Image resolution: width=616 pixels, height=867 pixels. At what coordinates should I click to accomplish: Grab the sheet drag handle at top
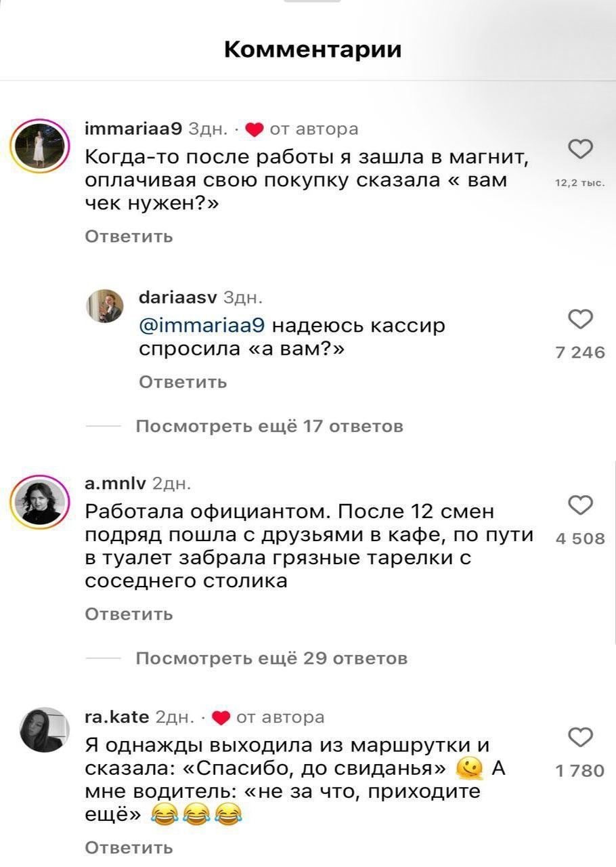pyautogui.click(x=311, y=2)
